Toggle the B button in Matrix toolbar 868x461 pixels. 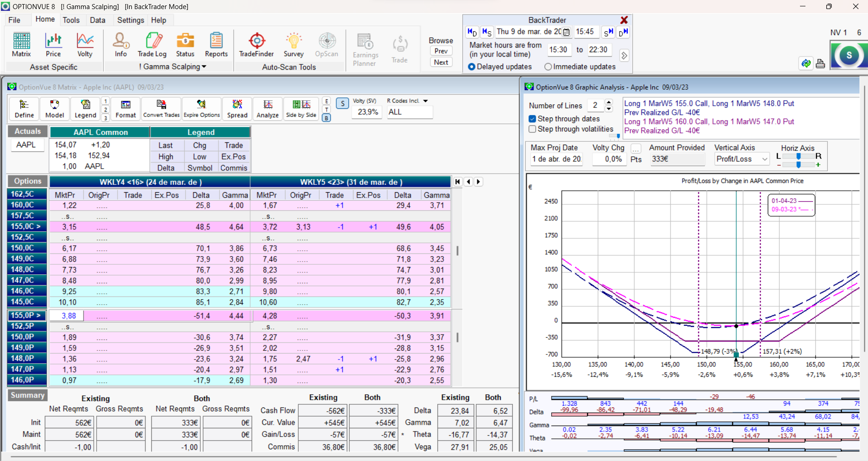pos(326,118)
